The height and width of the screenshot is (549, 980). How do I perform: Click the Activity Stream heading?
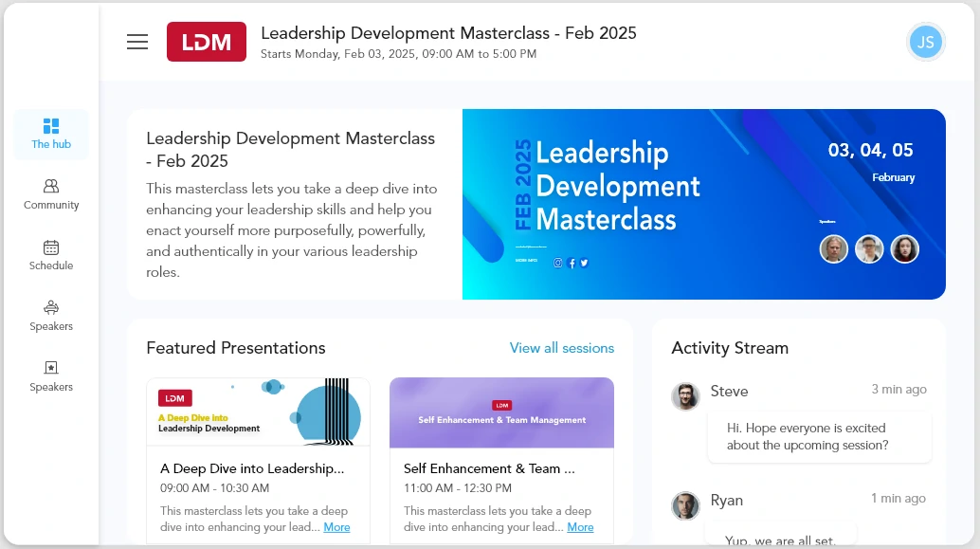pyautogui.click(x=730, y=348)
